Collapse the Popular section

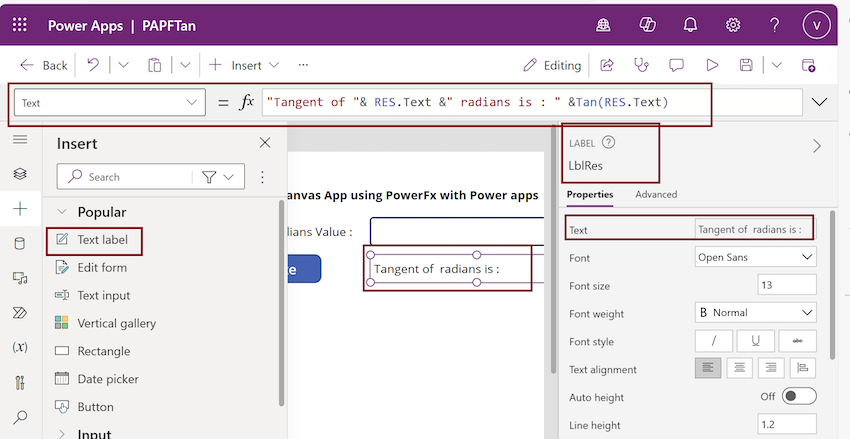point(62,212)
